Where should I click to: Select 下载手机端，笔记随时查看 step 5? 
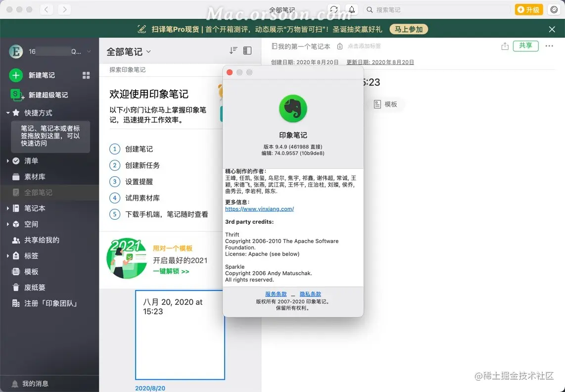(158, 214)
